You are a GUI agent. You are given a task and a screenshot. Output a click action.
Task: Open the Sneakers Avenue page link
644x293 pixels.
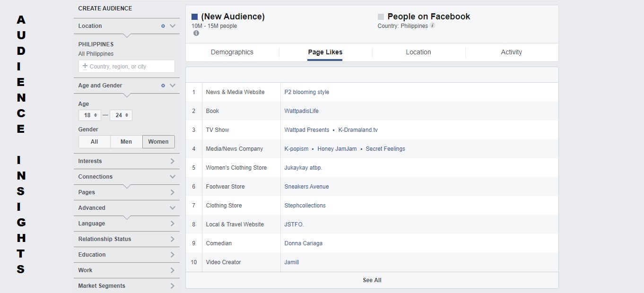pyautogui.click(x=306, y=187)
